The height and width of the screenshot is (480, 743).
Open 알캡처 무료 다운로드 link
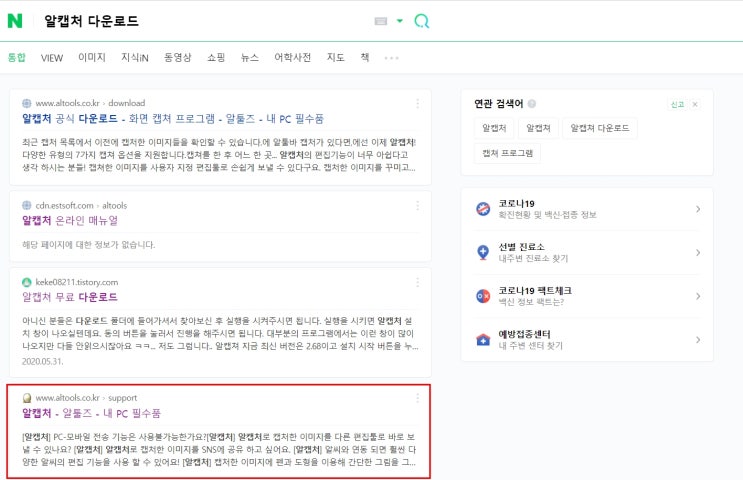(x=70, y=297)
